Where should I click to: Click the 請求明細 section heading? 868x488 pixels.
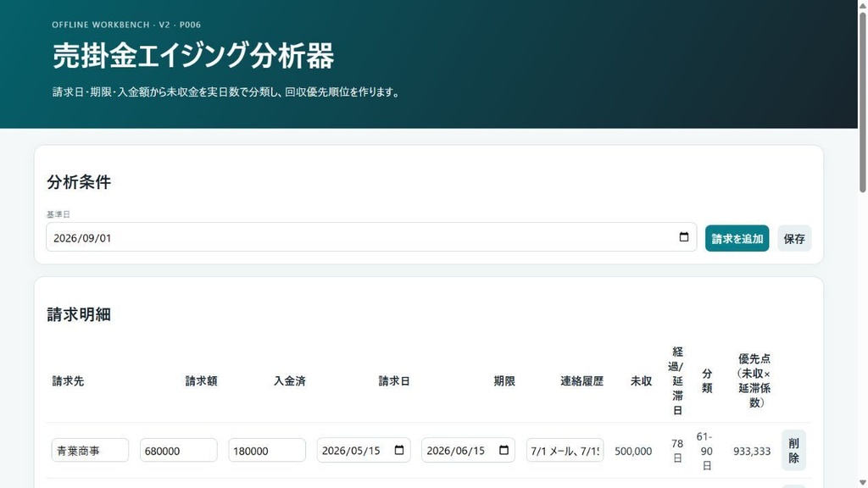79,314
